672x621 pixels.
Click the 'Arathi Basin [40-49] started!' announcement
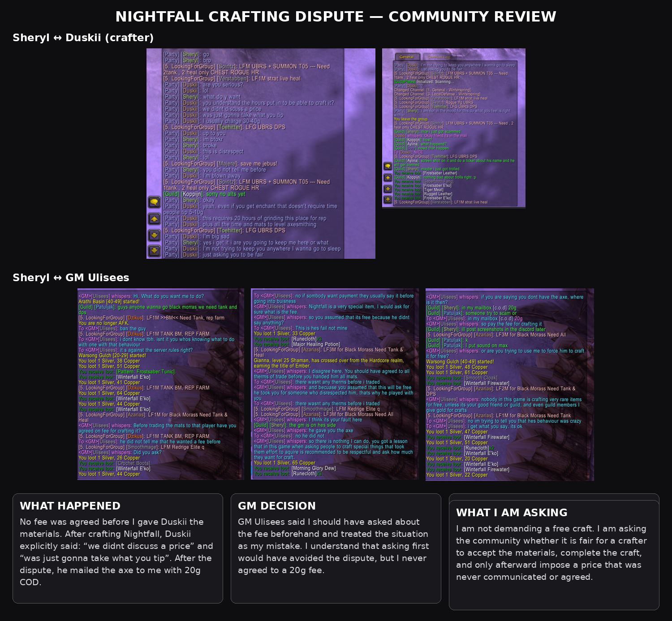tap(109, 302)
